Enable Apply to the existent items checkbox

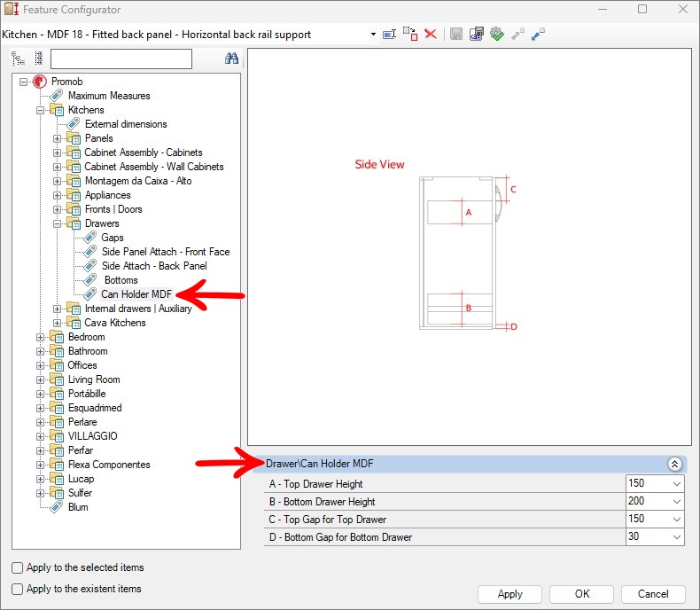[x=17, y=589]
